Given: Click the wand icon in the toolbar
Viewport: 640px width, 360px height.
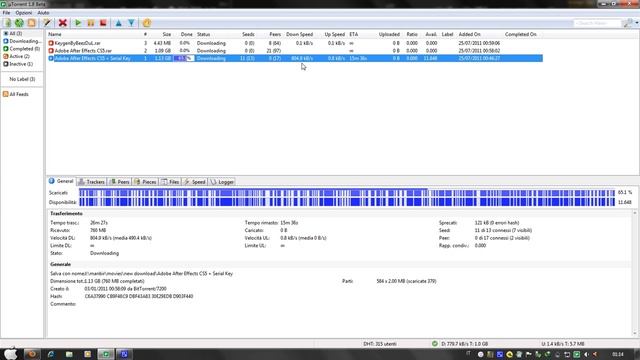Looking at the screenshot, I should coord(47,23).
